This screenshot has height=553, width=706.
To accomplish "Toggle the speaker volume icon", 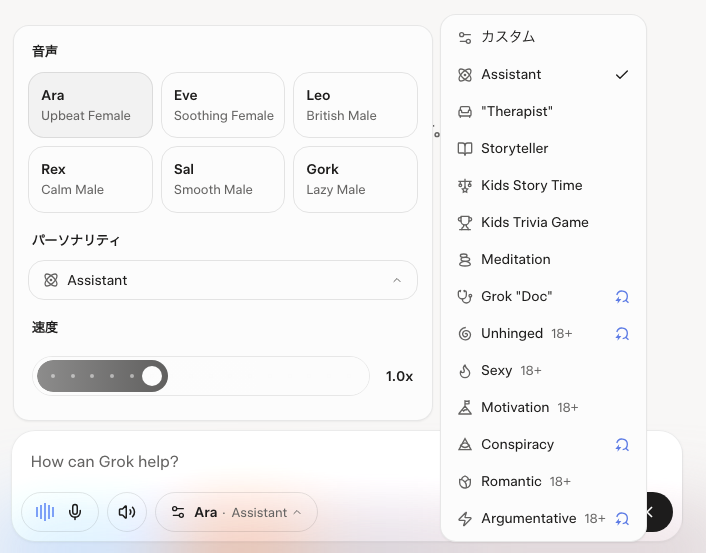I will pos(127,512).
